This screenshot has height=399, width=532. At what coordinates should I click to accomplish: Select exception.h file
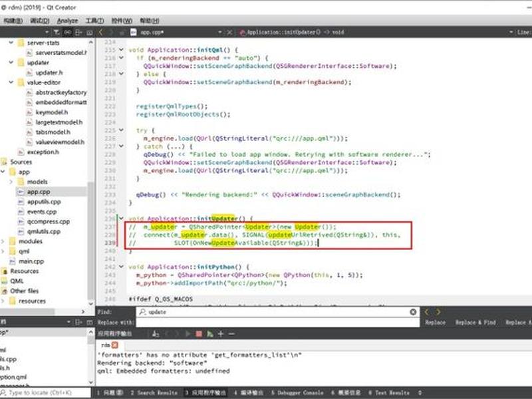(43, 152)
